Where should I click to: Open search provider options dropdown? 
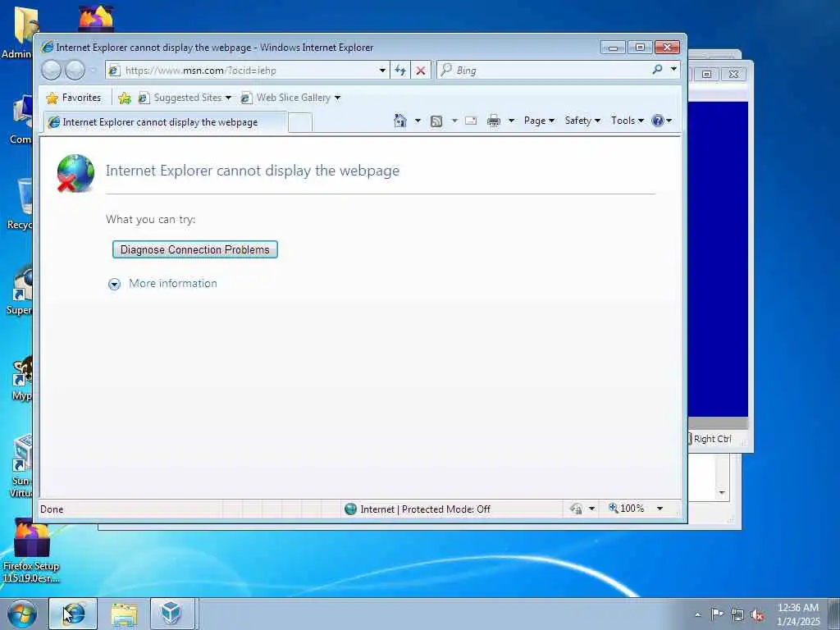click(x=673, y=70)
